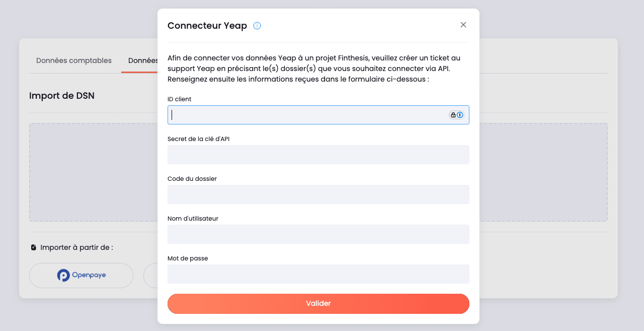
Task: Click the "Code du dossier" field
Action: (x=318, y=194)
